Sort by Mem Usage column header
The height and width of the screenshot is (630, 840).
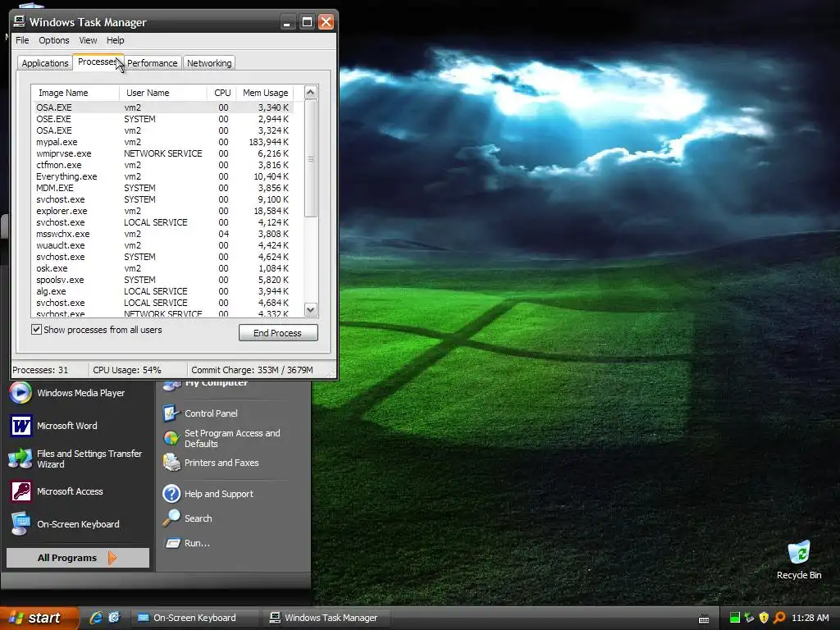[x=265, y=93]
